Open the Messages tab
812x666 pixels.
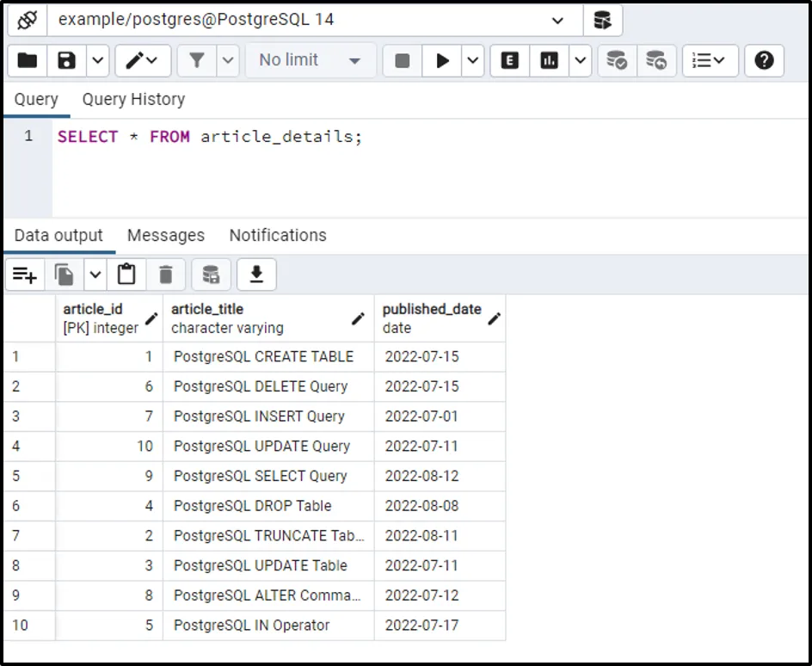tap(166, 236)
